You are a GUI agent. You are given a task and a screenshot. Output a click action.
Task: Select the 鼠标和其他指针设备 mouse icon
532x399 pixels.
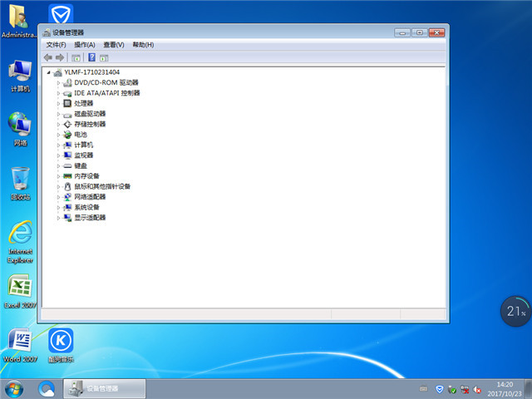click(x=67, y=186)
